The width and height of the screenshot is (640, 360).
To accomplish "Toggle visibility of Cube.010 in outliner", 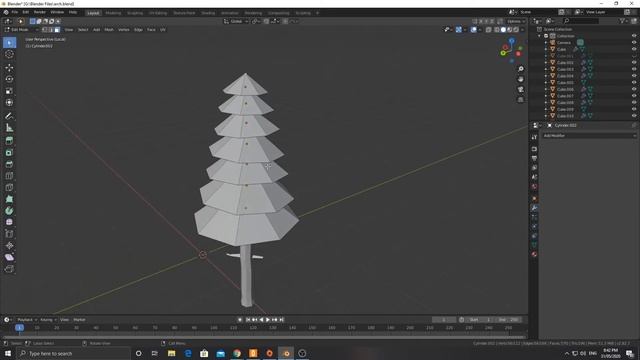I will coord(634,116).
